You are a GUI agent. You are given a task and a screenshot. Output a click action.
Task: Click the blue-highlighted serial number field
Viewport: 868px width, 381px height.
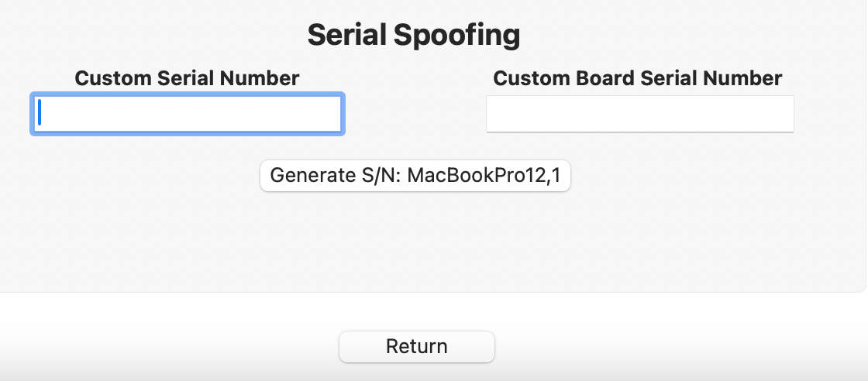187,114
